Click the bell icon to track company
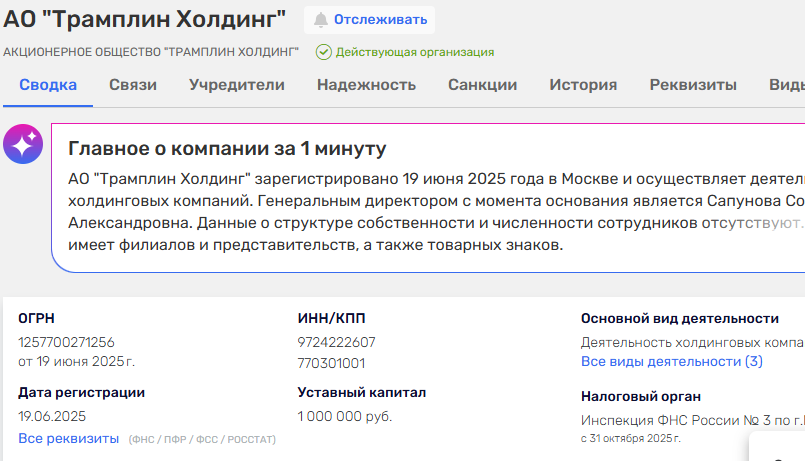Viewport: 805px width, 461px height. click(321, 20)
